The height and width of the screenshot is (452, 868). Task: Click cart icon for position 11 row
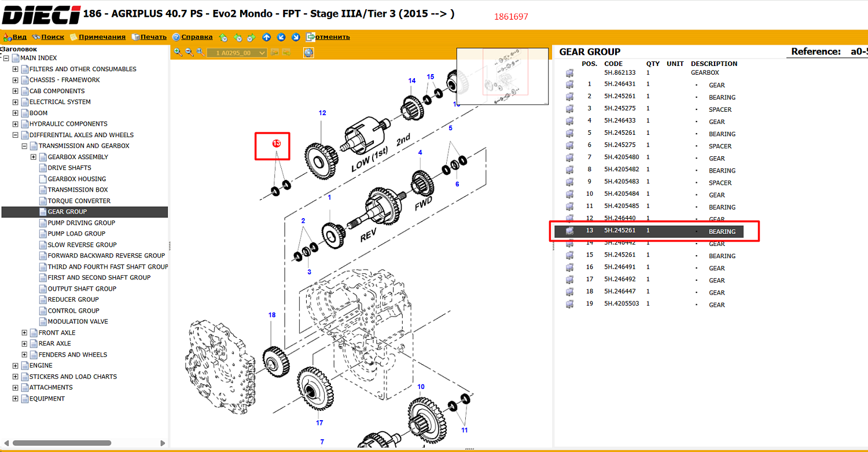569,207
